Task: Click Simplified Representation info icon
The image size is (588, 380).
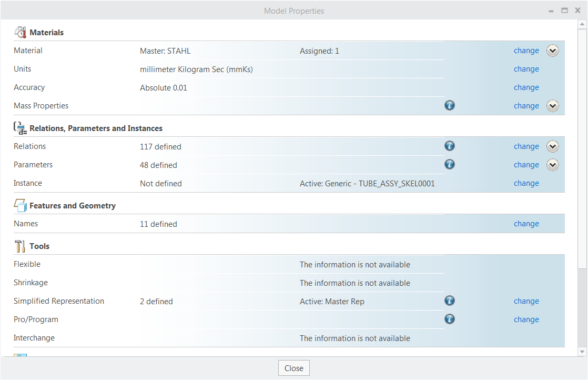Action: pos(449,301)
